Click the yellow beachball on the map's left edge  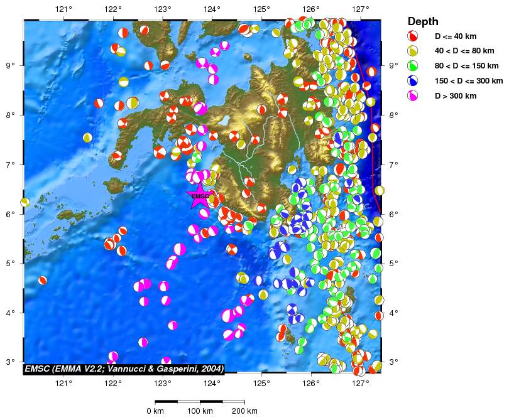click(x=25, y=202)
